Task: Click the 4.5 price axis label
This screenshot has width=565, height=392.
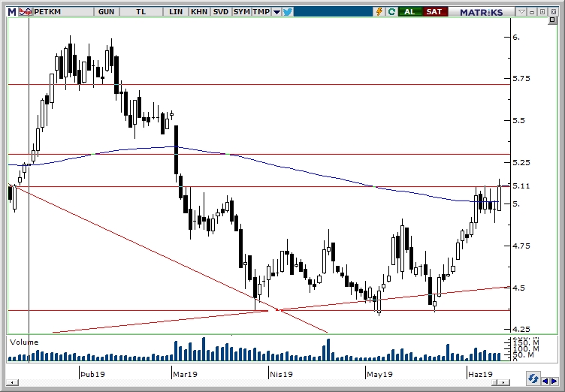Action: coord(519,288)
